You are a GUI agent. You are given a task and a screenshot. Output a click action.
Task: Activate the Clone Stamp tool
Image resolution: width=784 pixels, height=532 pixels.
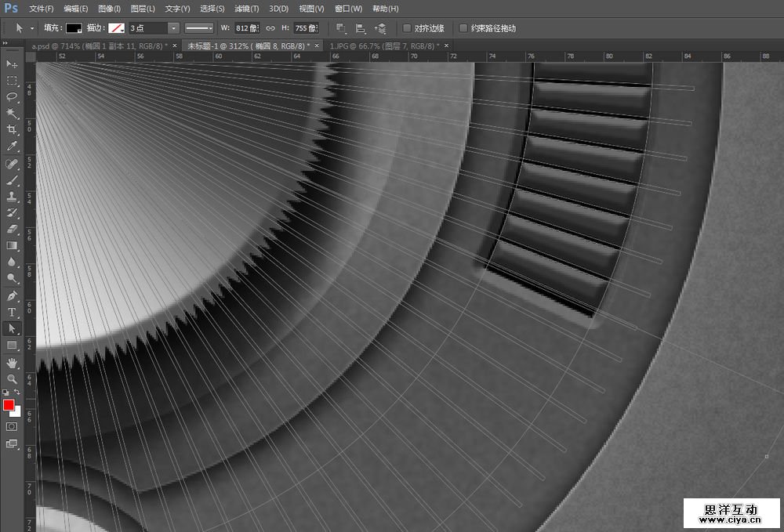(12, 196)
